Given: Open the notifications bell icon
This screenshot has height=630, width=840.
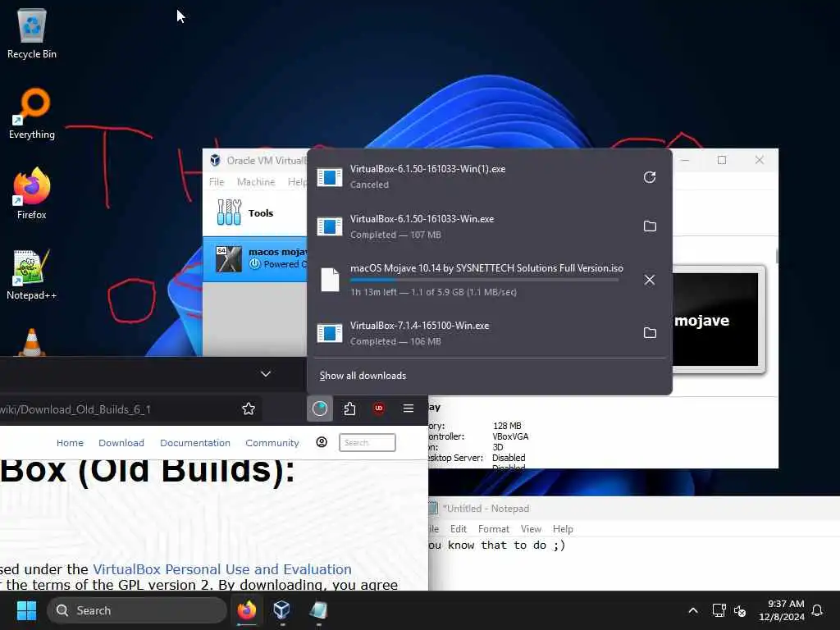Looking at the screenshot, I should click(x=817, y=610).
